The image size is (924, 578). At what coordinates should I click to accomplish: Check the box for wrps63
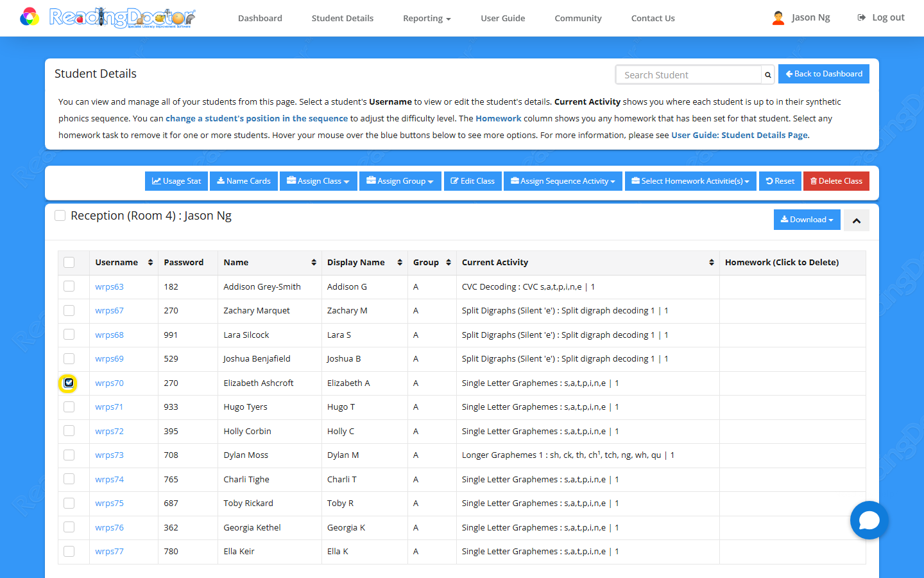(69, 286)
